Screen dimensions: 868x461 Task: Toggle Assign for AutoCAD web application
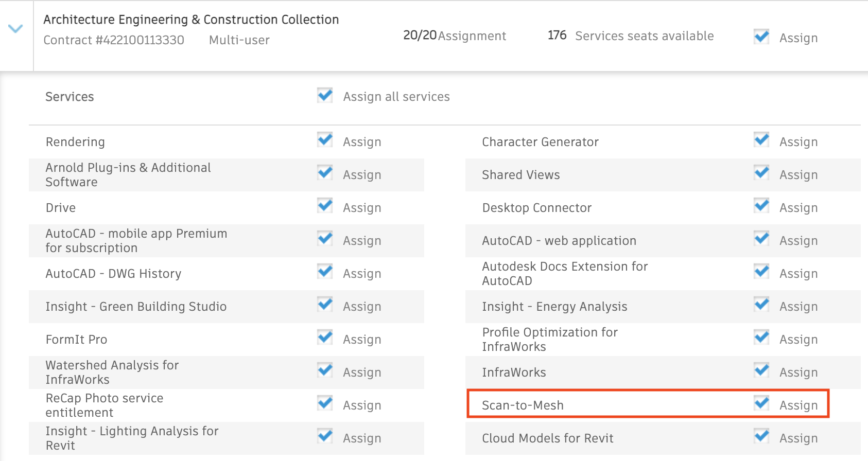click(x=761, y=239)
